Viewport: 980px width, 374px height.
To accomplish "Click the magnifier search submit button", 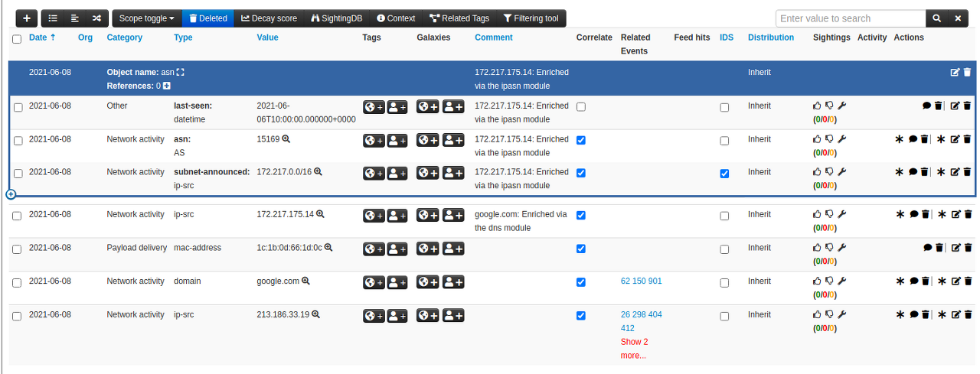I will coord(937,18).
